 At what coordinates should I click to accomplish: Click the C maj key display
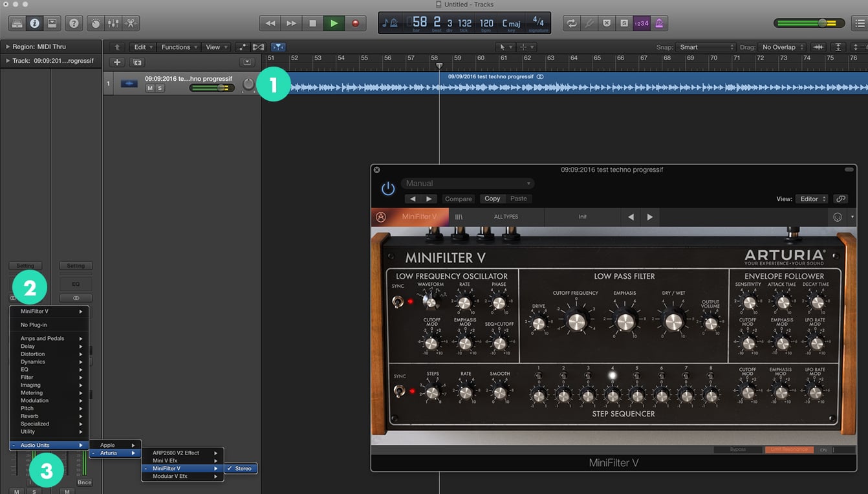coord(511,23)
